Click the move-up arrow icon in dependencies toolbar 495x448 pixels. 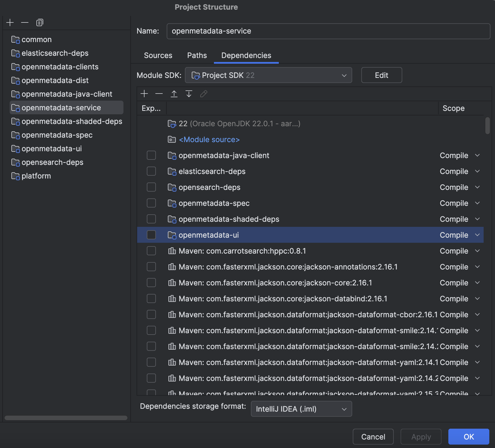174,94
